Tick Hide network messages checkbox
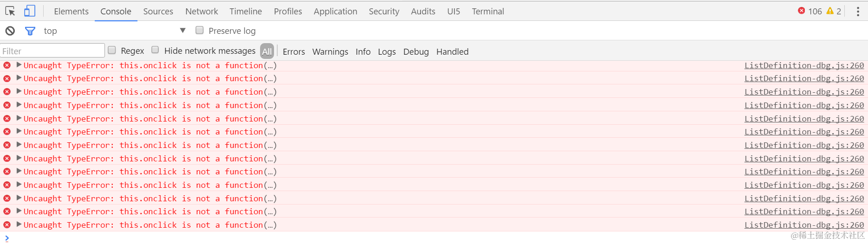The image size is (868, 243). (x=155, y=50)
